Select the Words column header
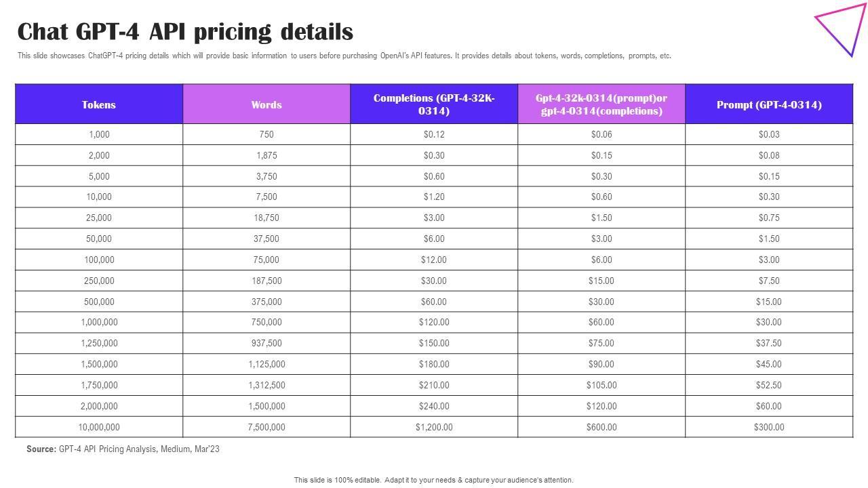The height and width of the screenshot is (488, 868). (x=267, y=104)
